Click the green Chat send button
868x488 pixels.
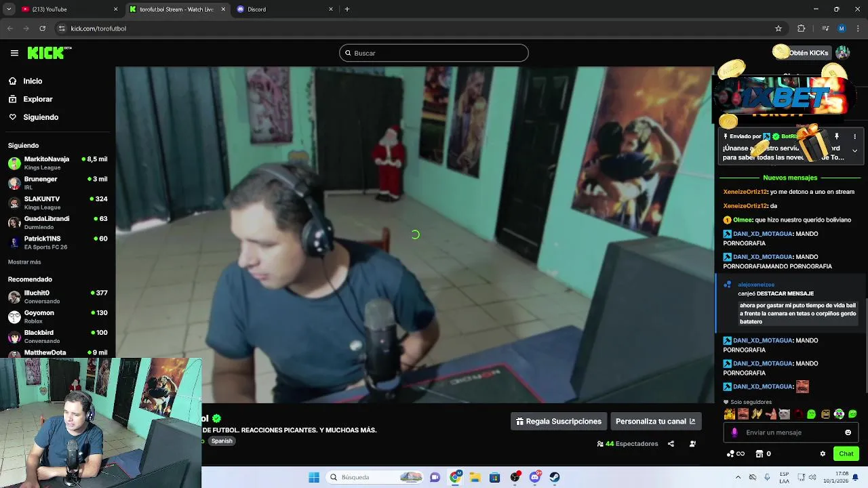pos(846,454)
